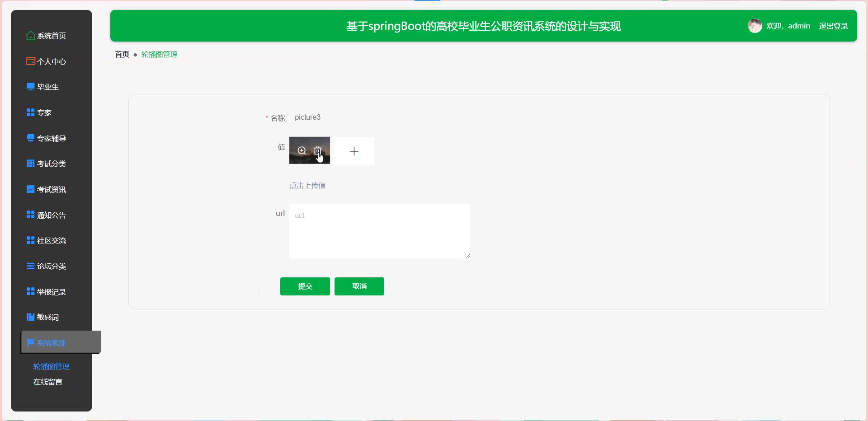This screenshot has height=421, width=868.
Task: Click the 系统管理 flag icon
Action: (x=30, y=342)
